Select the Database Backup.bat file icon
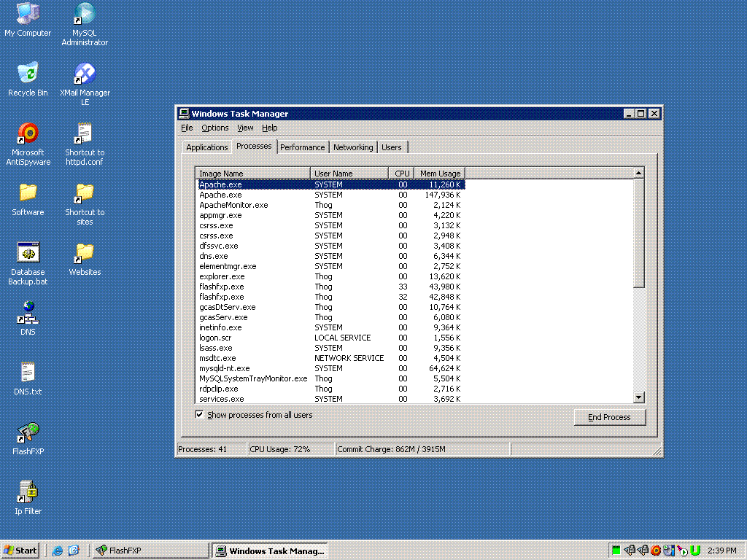 [28, 254]
